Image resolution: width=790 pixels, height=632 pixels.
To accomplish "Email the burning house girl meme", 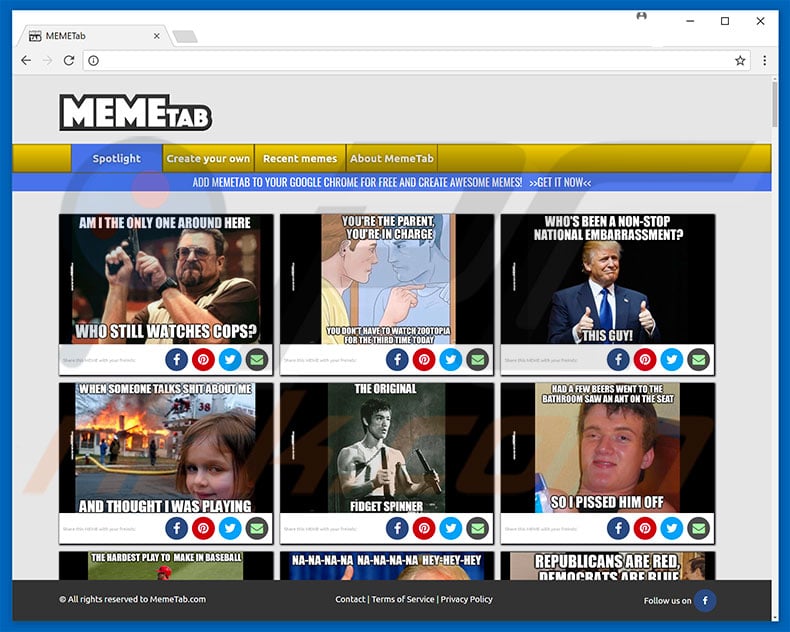I will point(257,528).
